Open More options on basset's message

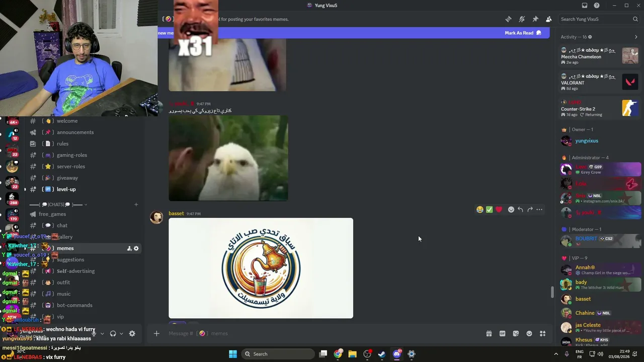539,210
